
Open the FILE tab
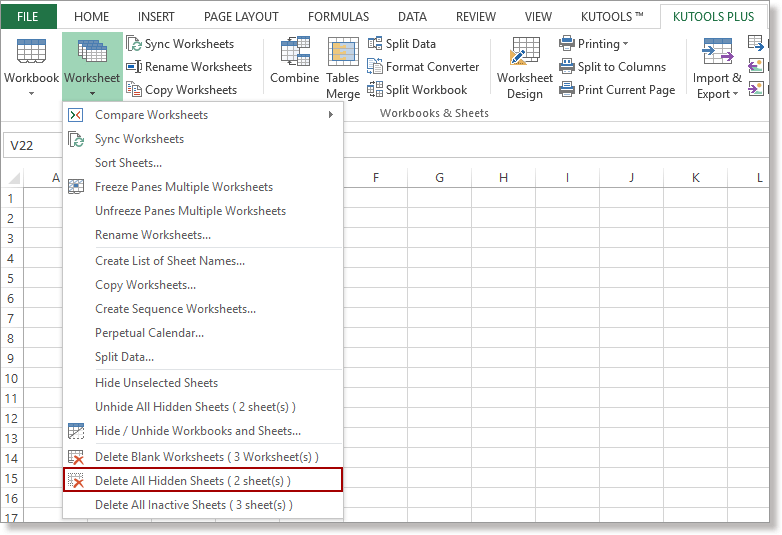click(28, 16)
